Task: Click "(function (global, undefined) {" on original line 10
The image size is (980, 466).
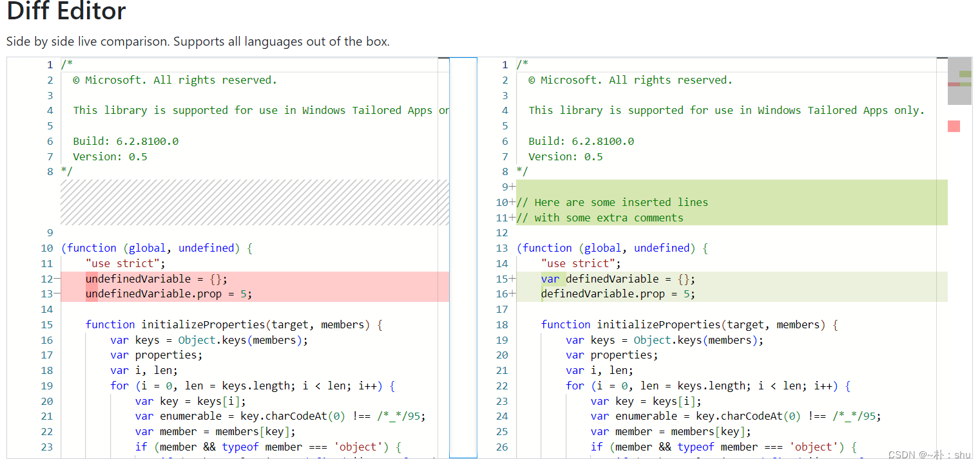Action: pos(157,248)
